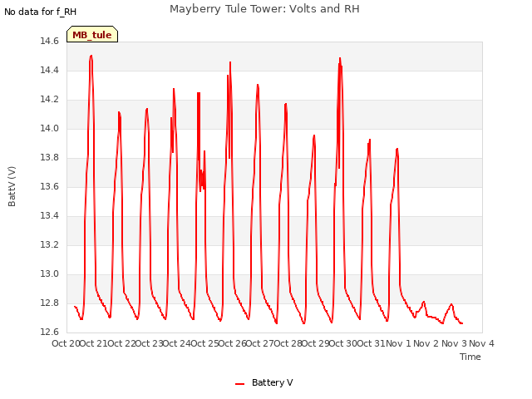532x399 pixels.
Task: Click the chart title 'Mayberry Tule Tower: Volts and RH'
Action: [x=264, y=8]
